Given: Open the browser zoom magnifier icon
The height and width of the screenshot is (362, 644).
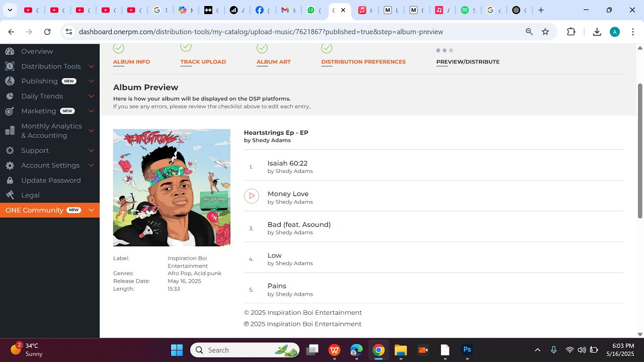Looking at the screenshot, I should [x=529, y=32].
